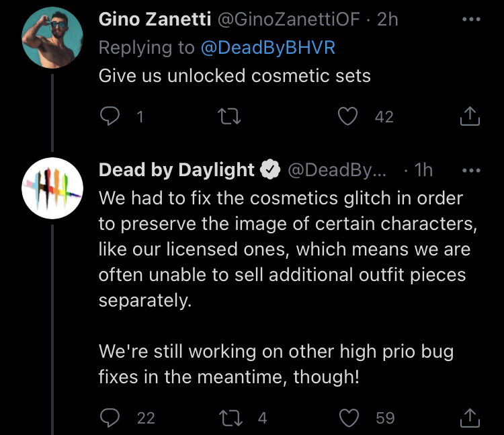This screenshot has width=504, height=435.
Task: Open the cosmetics glitch reply text
Action: coord(288,287)
